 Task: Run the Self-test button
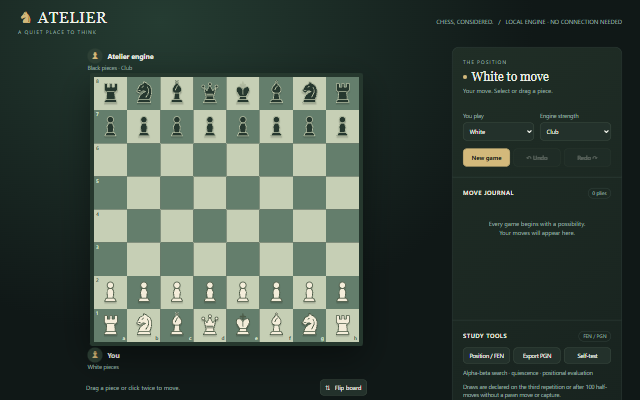[587, 356]
